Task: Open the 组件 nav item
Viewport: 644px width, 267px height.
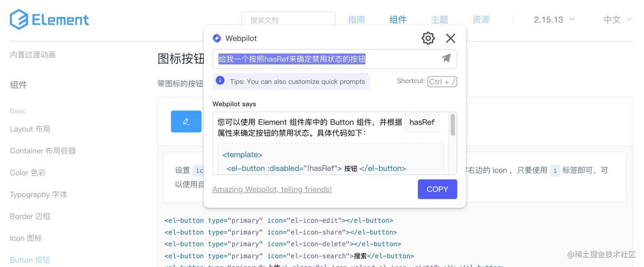Action: (x=398, y=20)
